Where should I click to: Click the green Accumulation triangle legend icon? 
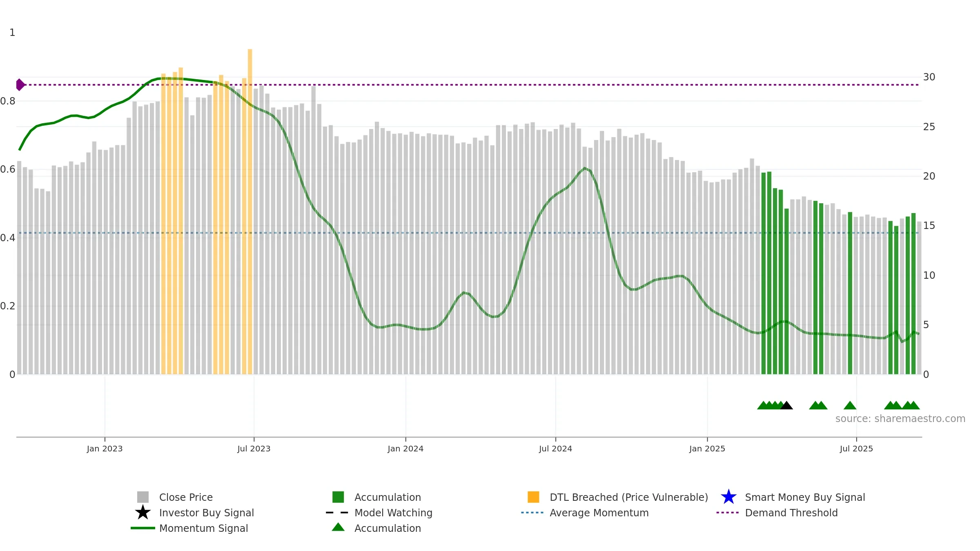338,527
